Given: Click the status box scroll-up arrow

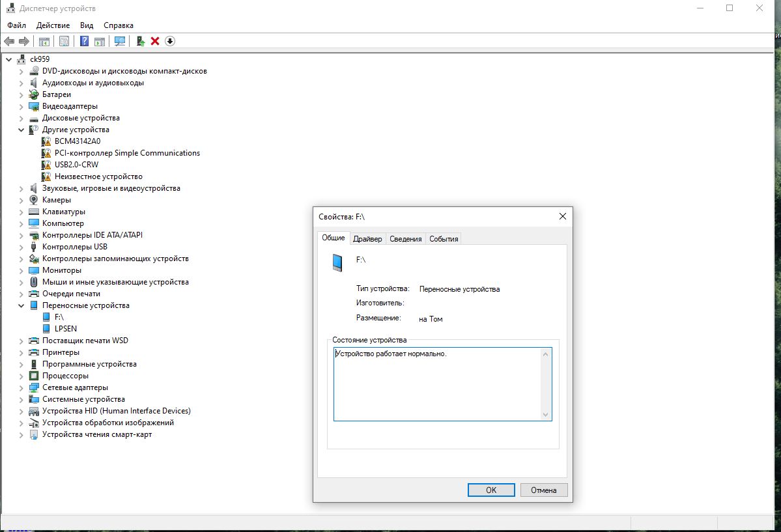Looking at the screenshot, I should click(x=545, y=354).
